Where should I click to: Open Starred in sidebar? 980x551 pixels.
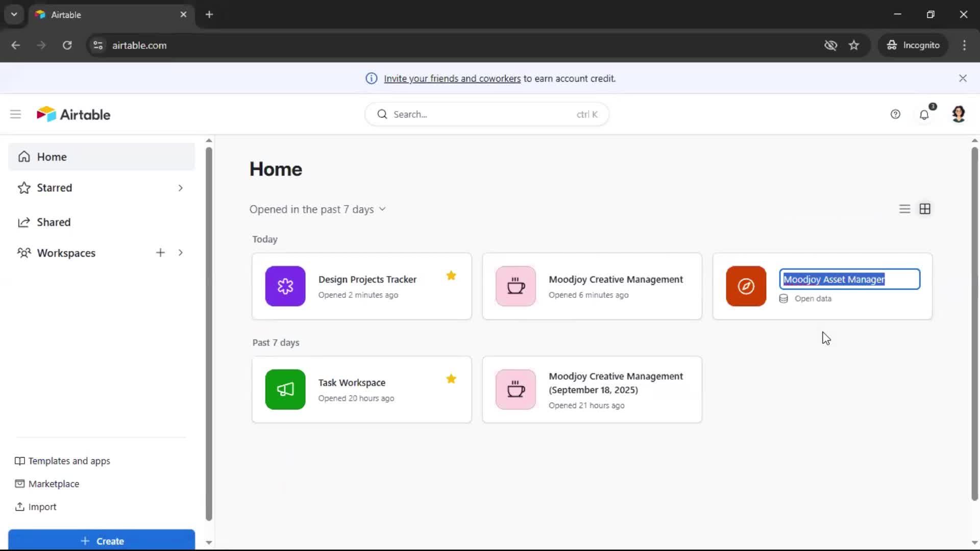coord(55,188)
